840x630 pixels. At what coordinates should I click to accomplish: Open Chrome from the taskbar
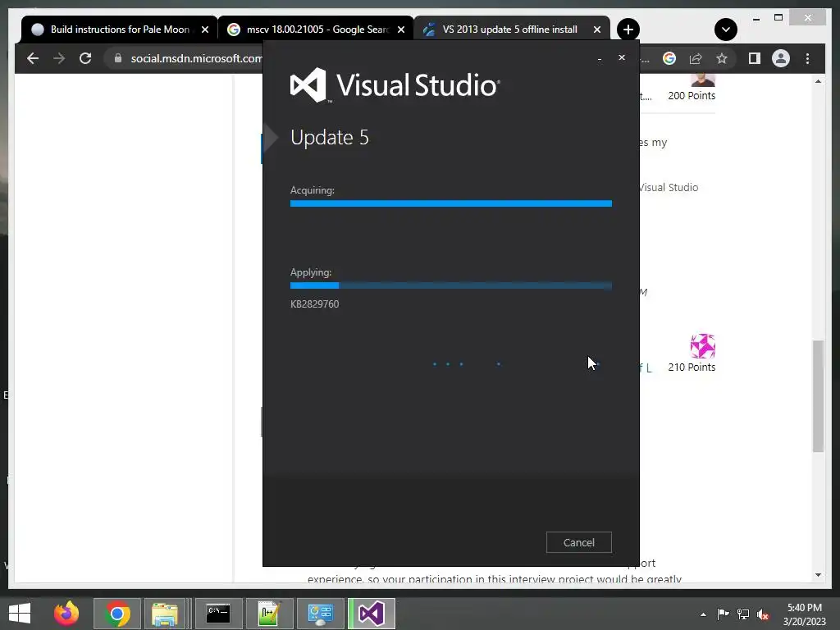point(117,614)
